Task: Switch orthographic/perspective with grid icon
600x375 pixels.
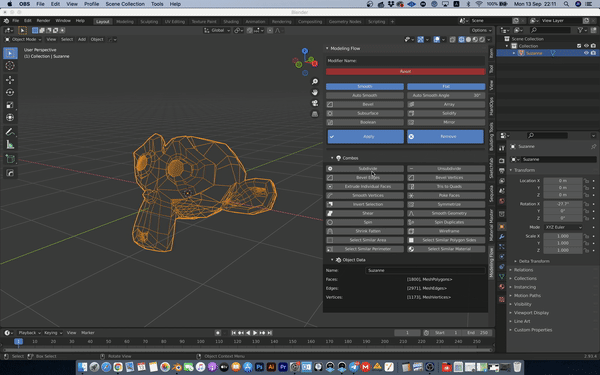Action: (x=315, y=114)
